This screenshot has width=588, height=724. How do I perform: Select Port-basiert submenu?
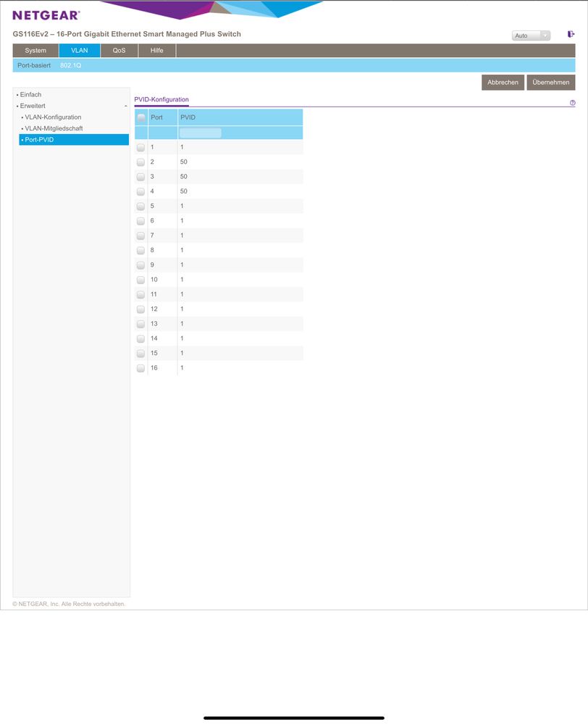point(34,65)
